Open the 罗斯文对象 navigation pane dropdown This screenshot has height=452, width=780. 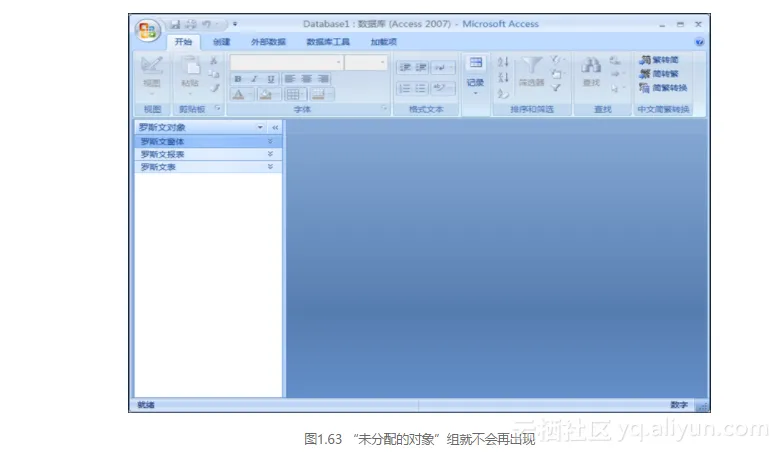point(260,127)
